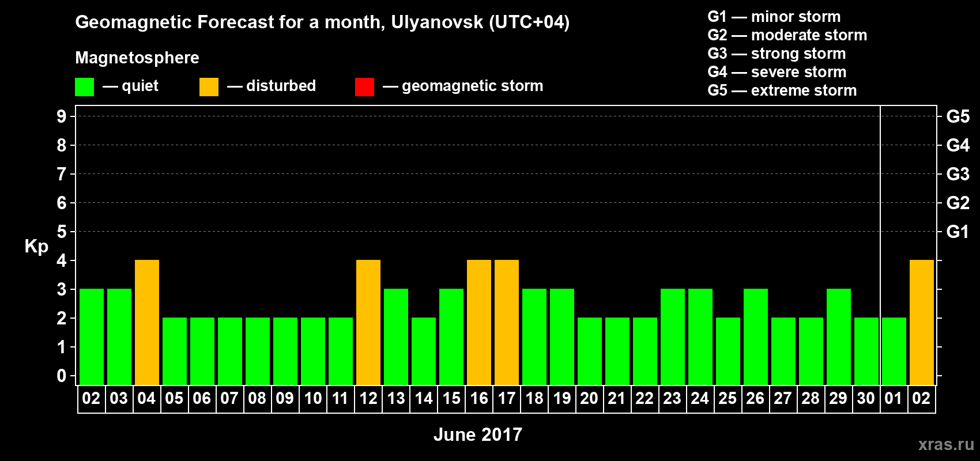
Task: Click the G1 — minor storm legend line
Action: tap(774, 17)
